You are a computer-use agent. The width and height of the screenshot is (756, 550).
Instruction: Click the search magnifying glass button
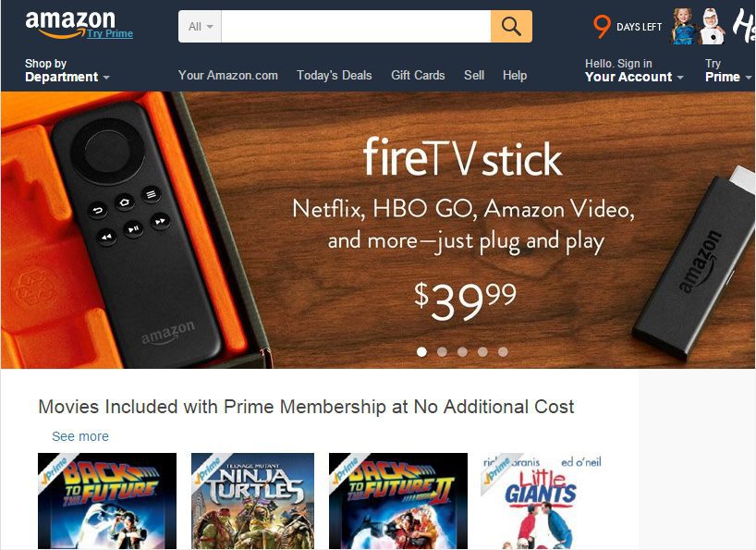pyautogui.click(x=511, y=27)
